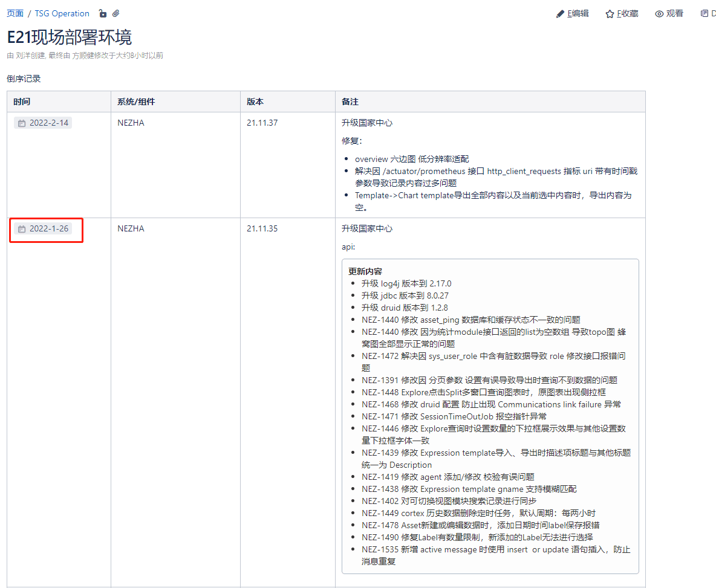716x588 pixels.
Task: Click the page restrictions unlock icon
Action: coord(103,13)
